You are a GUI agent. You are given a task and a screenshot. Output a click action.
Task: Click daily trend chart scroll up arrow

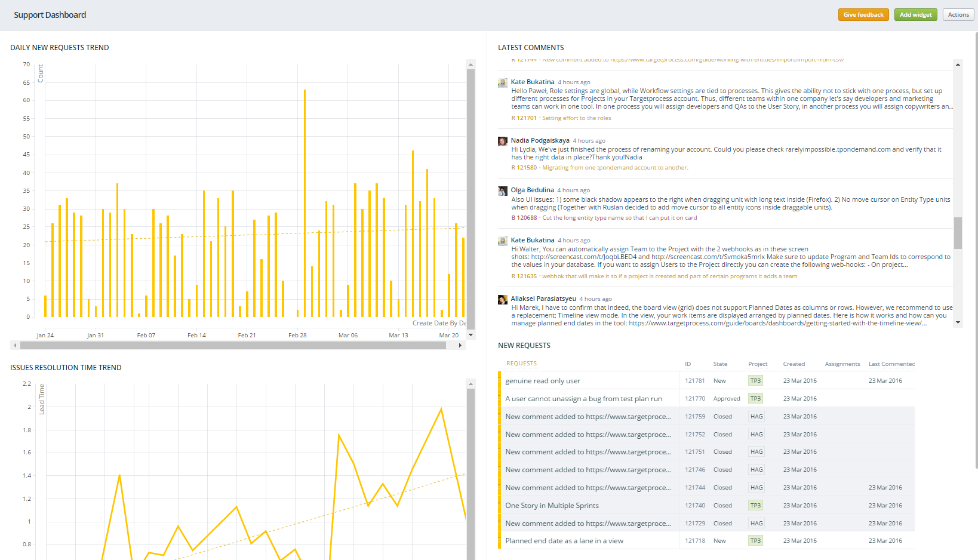pyautogui.click(x=470, y=64)
